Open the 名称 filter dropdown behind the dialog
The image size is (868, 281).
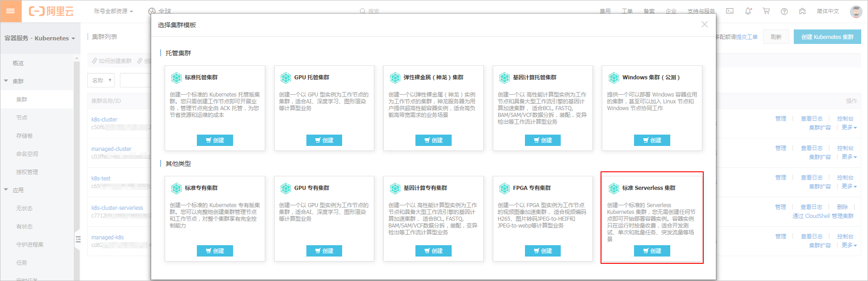[101, 80]
